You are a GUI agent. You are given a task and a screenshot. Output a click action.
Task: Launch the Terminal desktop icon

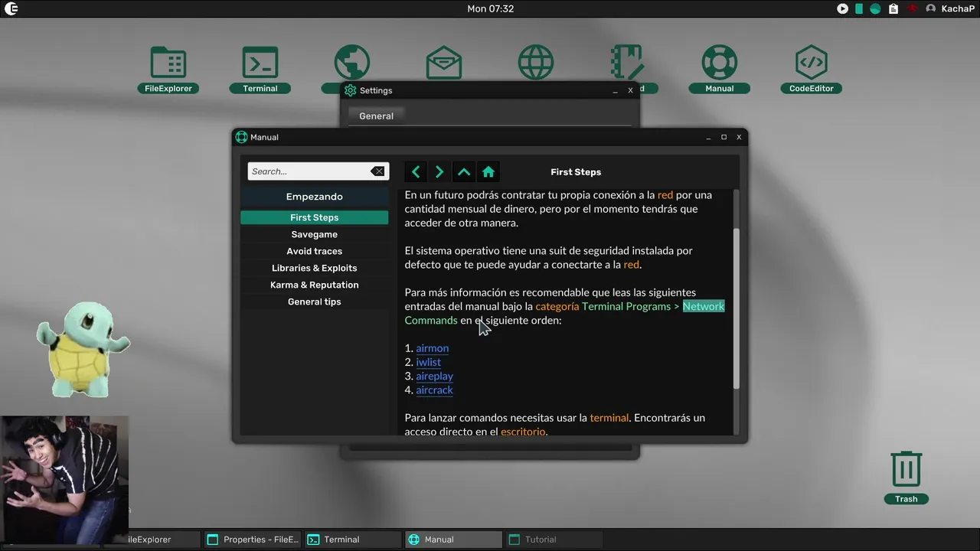click(x=260, y=69)
